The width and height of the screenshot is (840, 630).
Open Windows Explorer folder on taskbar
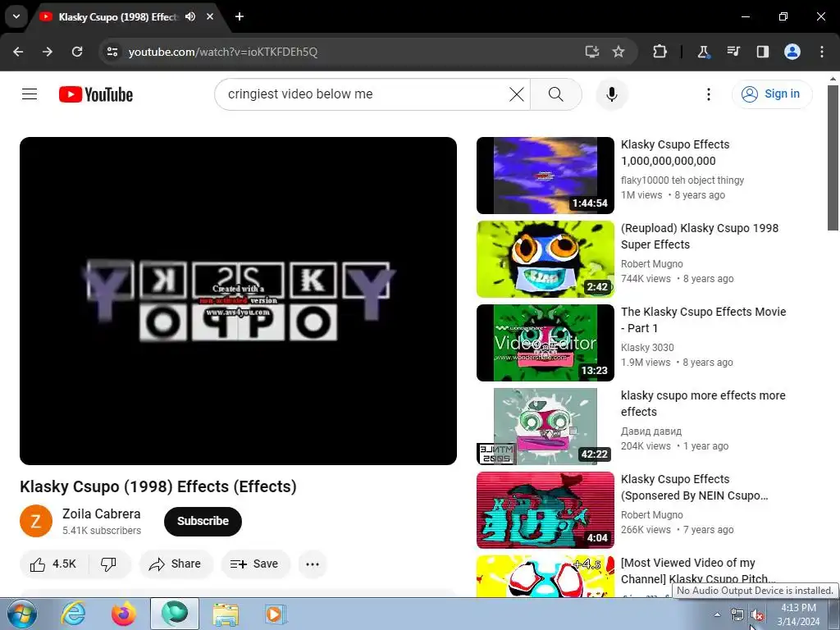click(x=226, y=614)
